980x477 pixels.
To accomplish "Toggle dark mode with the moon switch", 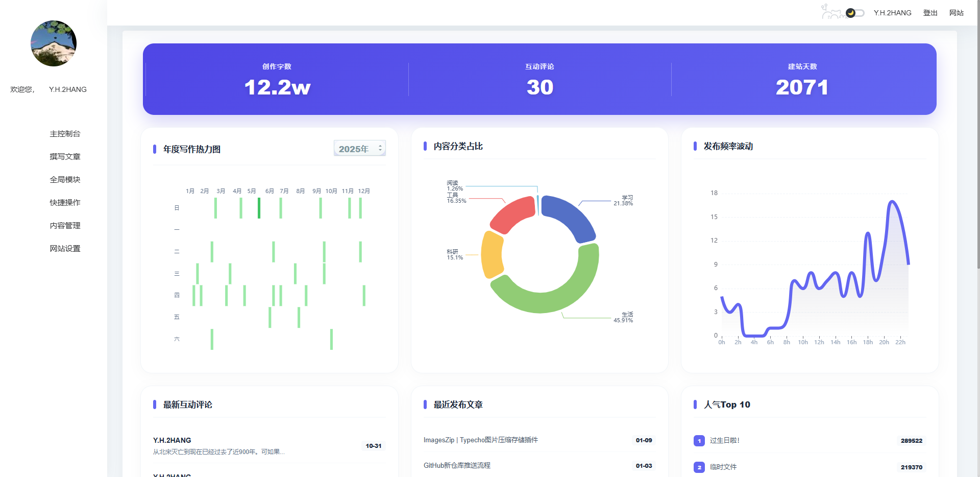I will pyautogui.click(x=850, y=13).
